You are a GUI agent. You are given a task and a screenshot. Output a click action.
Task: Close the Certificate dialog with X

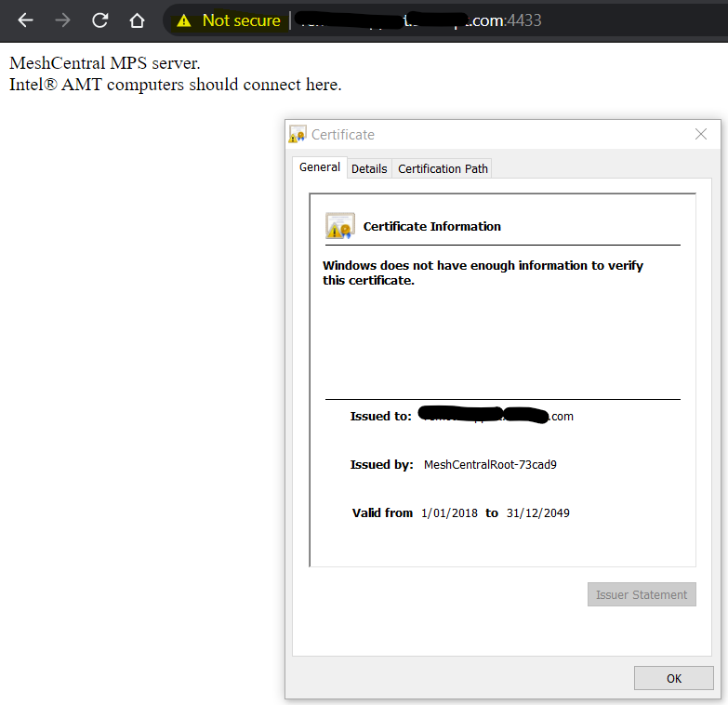[x=701, y=134]
